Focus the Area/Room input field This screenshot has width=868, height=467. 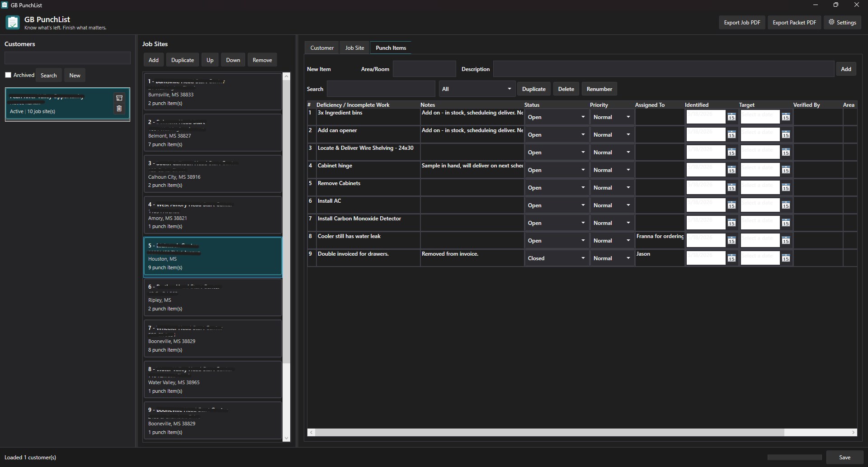(424, 69)
